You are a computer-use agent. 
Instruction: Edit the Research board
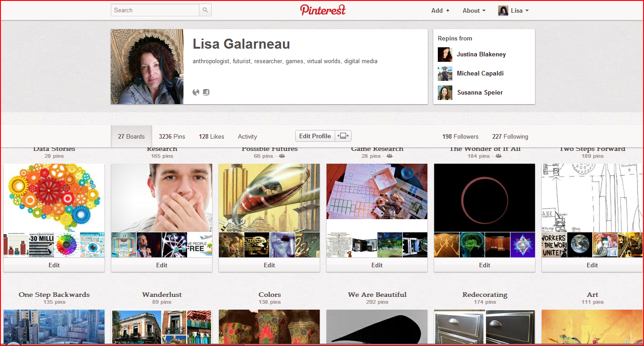click(162, 265)
